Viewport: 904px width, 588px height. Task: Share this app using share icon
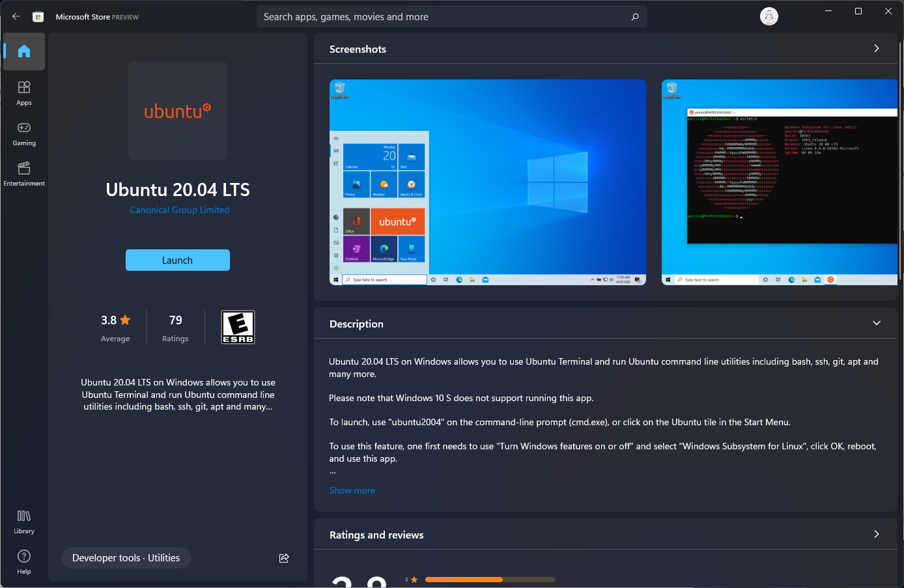pos(284,558)
